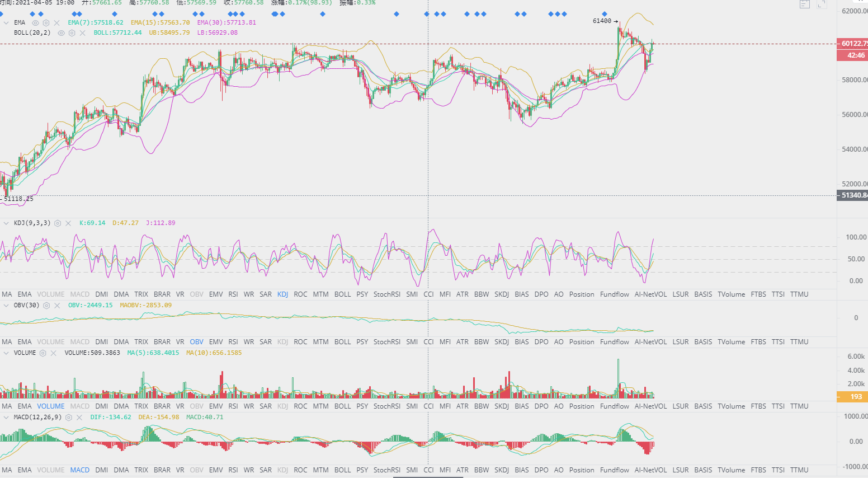Image resolution: width=868 pixels, height=478 pixels.
Task: Collapse the OBV(30) panel chevron
Action: 6,306
